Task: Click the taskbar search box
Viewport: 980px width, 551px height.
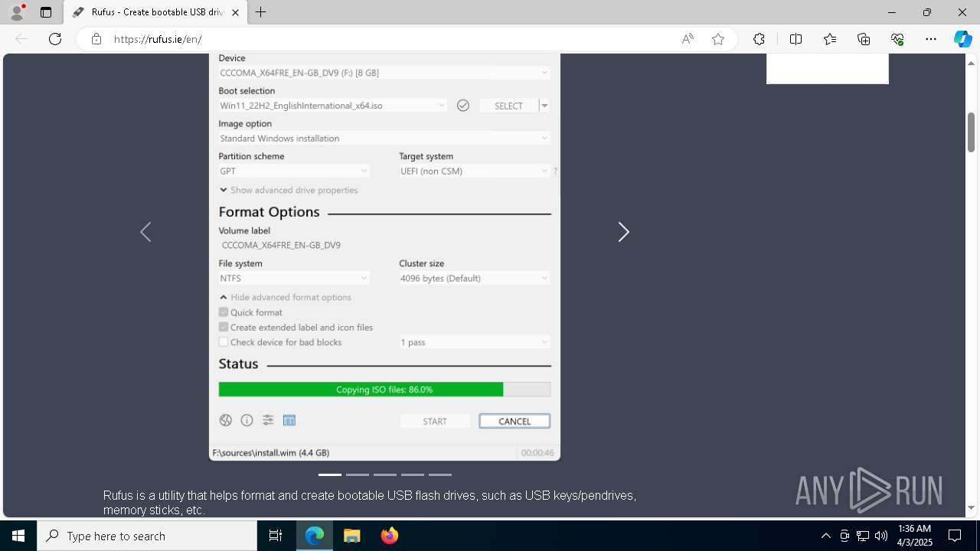Action: [x=147, y=536]
